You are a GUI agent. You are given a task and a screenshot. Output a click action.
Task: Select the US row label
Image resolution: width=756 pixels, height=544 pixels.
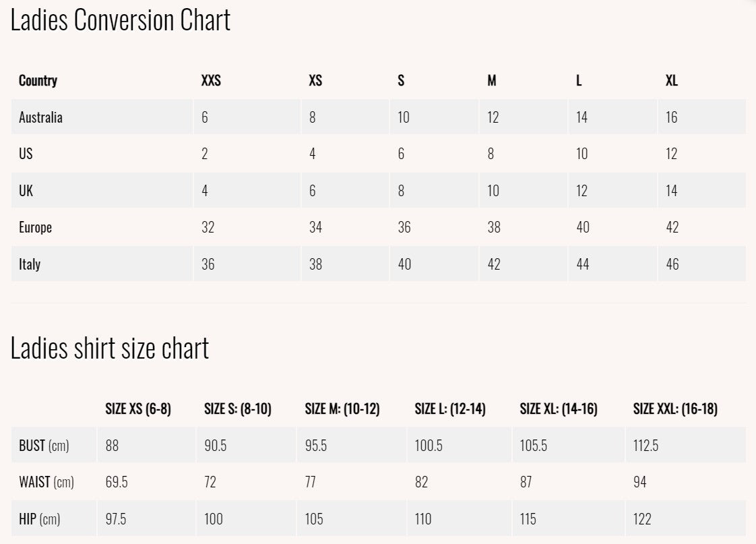click(x=26, y=154)
